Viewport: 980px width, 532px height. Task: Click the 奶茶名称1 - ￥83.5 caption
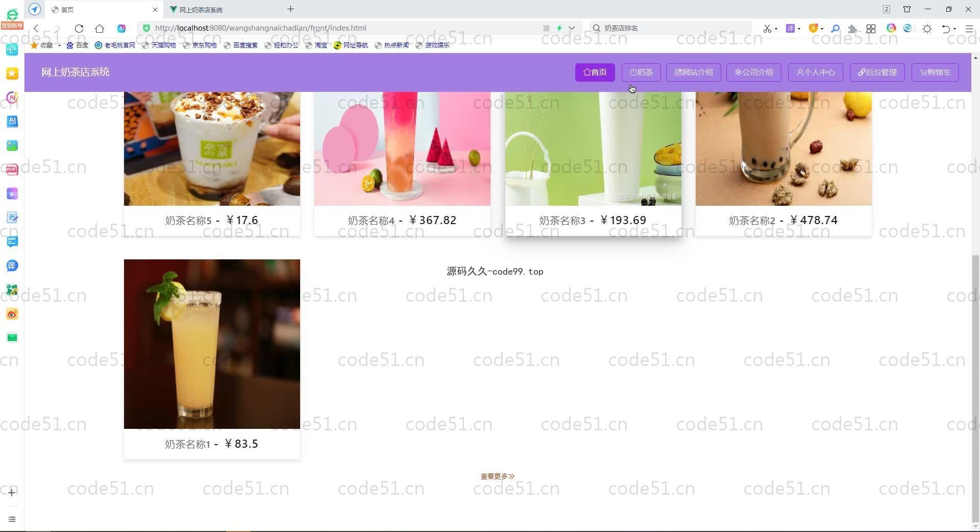point(211,444)
